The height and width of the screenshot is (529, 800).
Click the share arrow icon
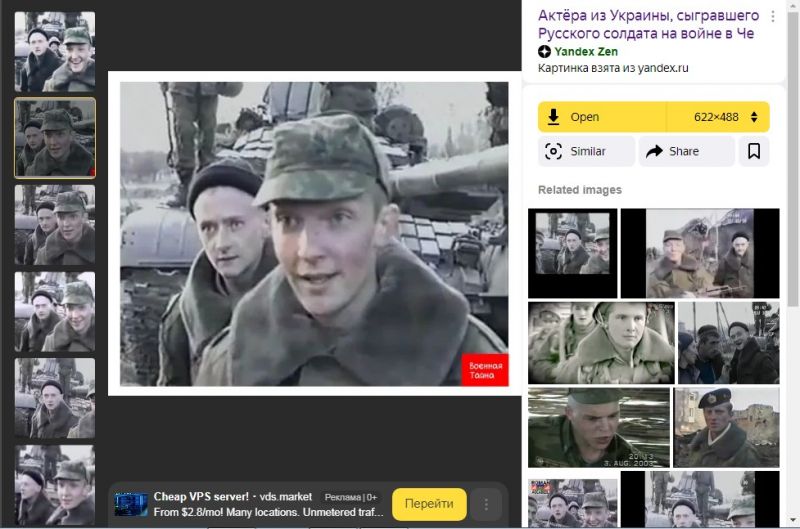(x=654, y=152)
